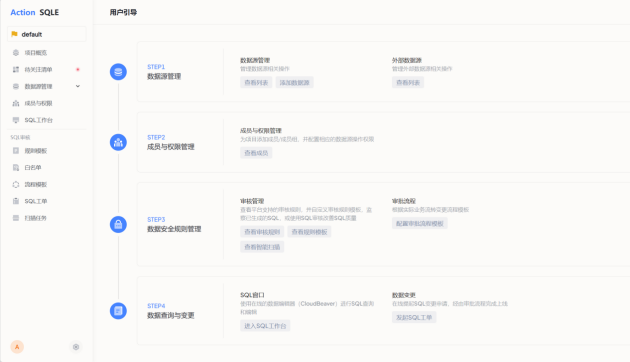Click the STEP2 members circle icon
Viewport: 630px width, 362px height.
pyautogui.click(x=118, y=142)
